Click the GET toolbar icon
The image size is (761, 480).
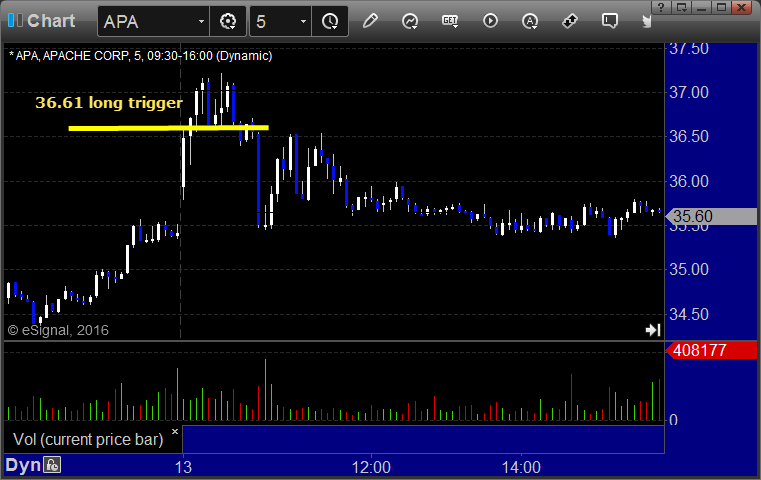point(450,21)
